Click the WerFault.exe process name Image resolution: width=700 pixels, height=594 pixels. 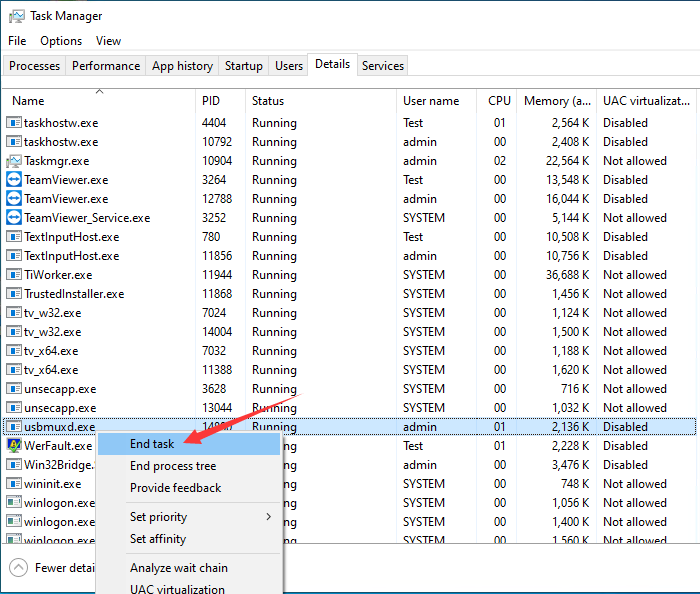point(58,446)
